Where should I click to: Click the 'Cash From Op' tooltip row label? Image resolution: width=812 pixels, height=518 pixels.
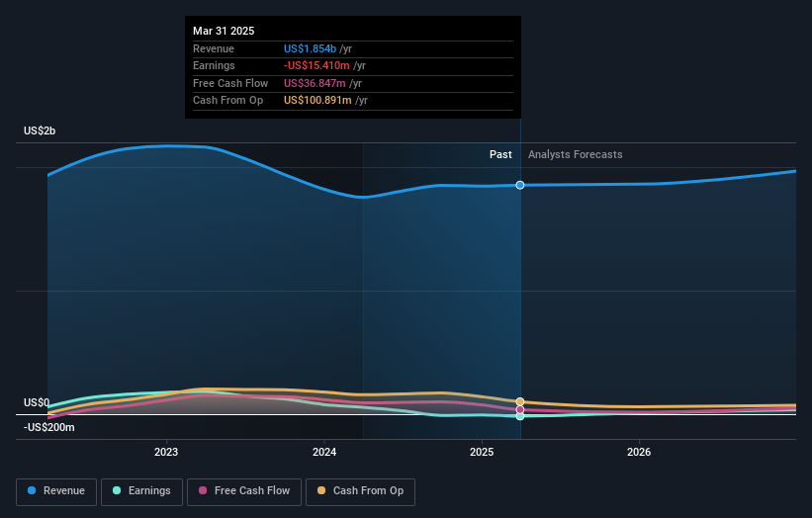227,101
